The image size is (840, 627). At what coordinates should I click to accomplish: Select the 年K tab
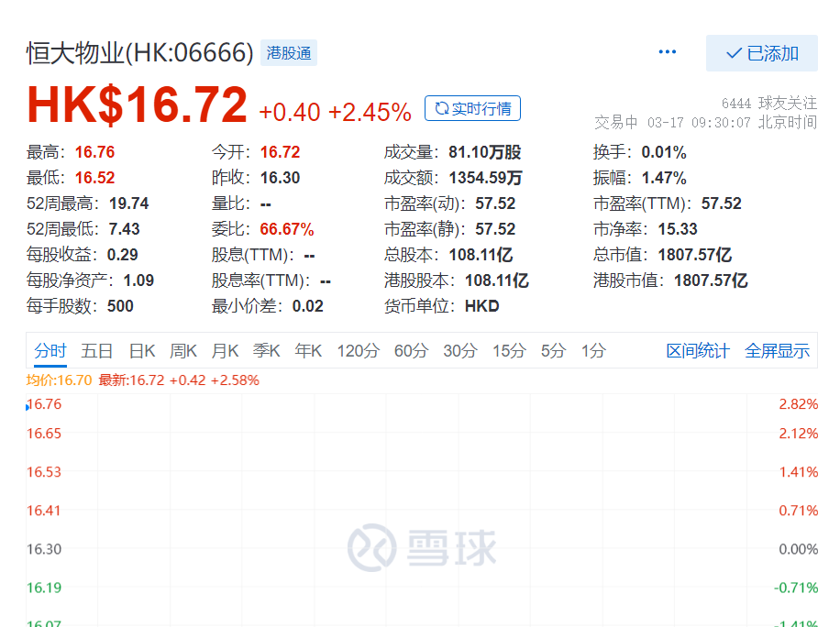click(x=307, y=350)
